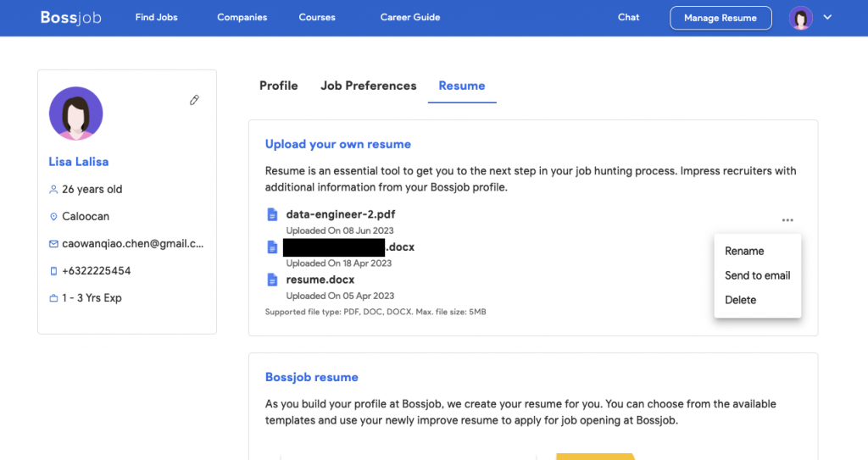Click the Bossjob logo
This screenshot has height=460, width=868.
point(71,18)
